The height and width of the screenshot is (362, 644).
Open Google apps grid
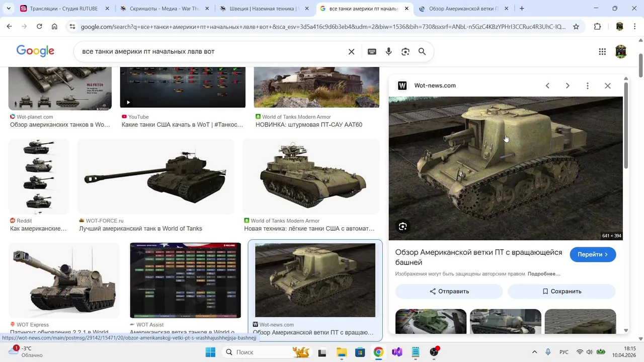[602, 51]
